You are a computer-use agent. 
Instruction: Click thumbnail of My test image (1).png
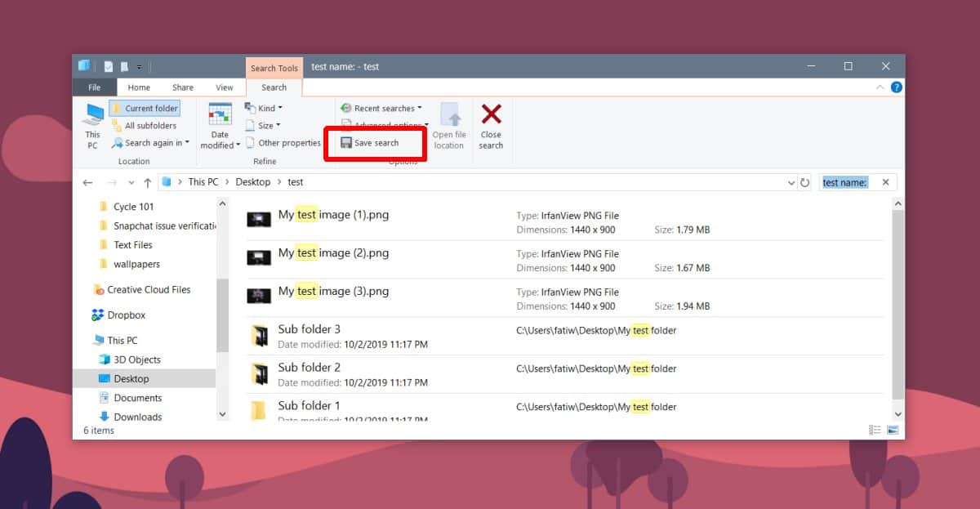click(259, 219)
